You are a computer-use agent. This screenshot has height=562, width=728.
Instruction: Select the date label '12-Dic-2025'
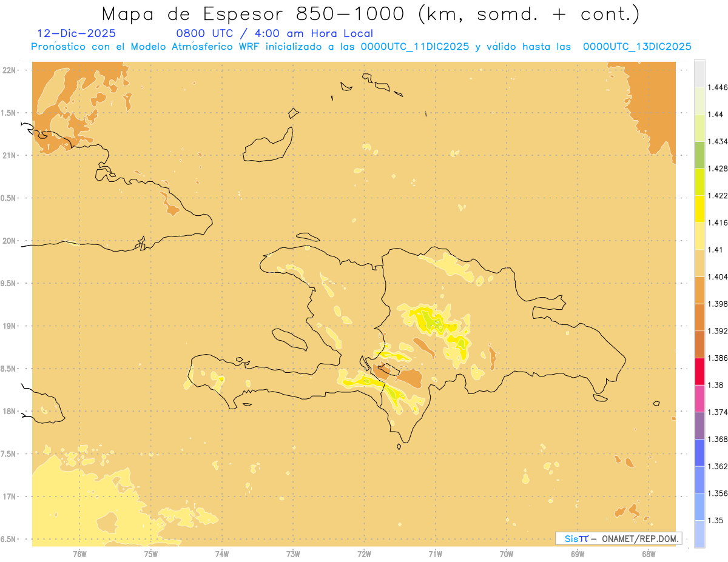click(76, 33)
